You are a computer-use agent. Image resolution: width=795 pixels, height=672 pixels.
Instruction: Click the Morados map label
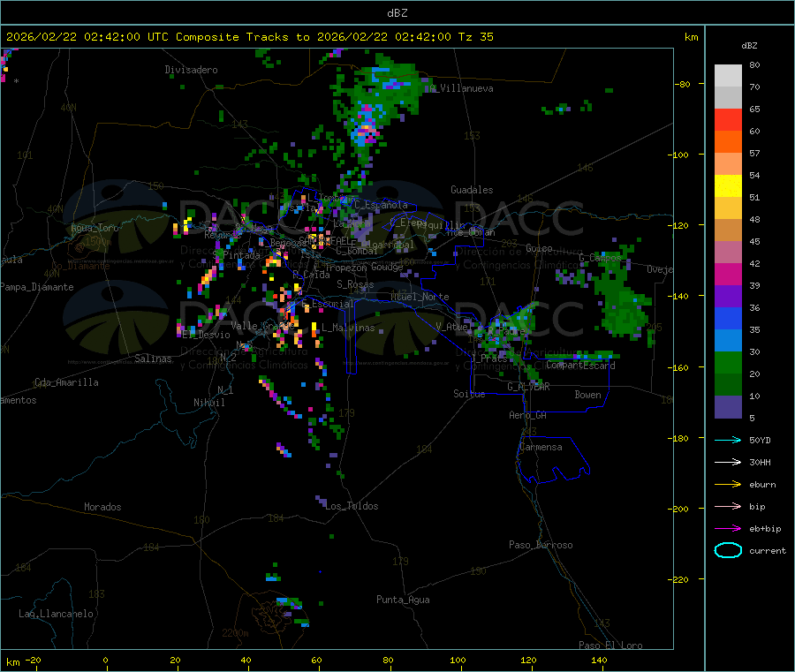tap(103, 507)
